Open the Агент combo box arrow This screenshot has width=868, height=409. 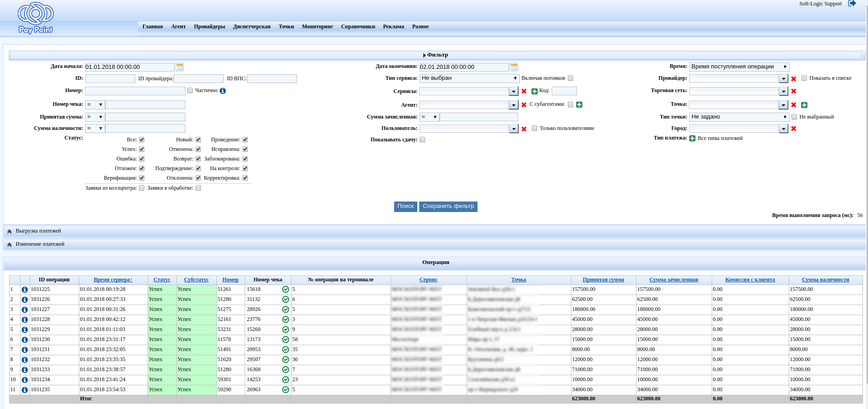(514, 105)
